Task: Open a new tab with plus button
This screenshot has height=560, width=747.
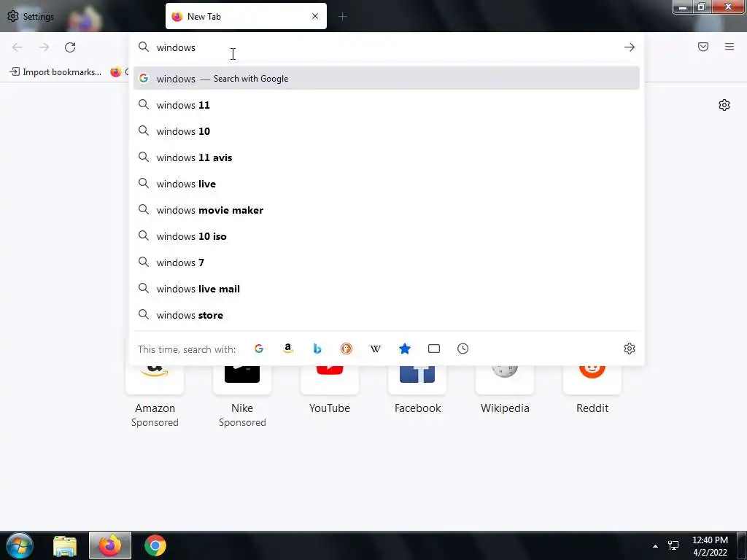Action: (343, 17)
